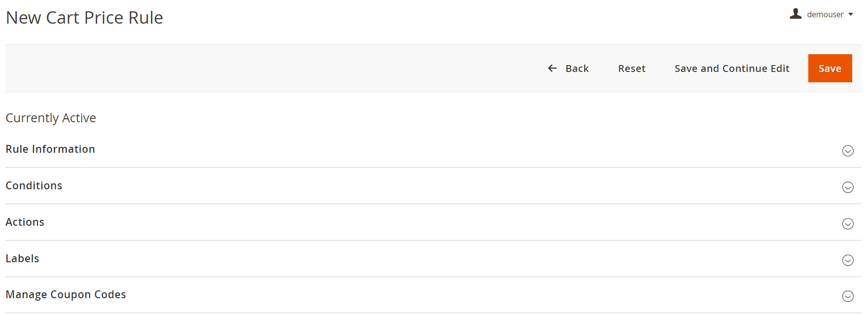
Task: Click the orange Save button
Action: 830,69
